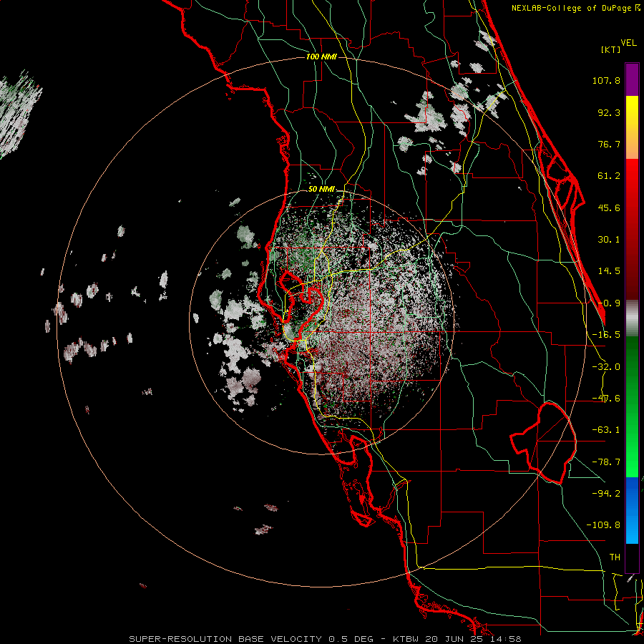Select the 107.8 velocity scale value
The image size is (644, 644).
point(606,80)
